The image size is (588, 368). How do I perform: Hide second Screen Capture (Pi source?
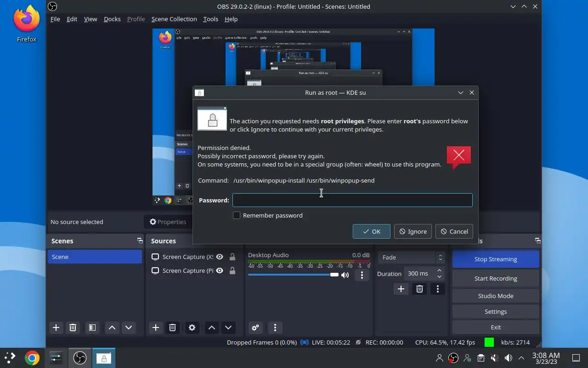pos(220,270)
